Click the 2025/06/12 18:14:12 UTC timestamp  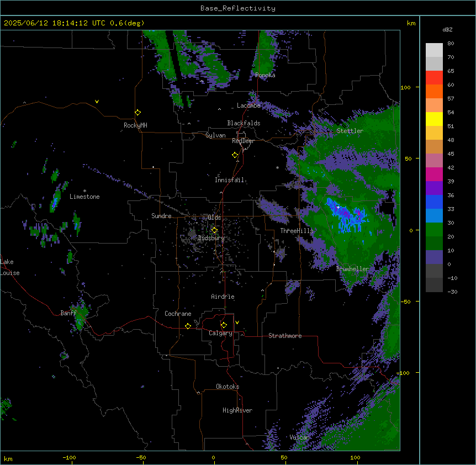[54, 23]
